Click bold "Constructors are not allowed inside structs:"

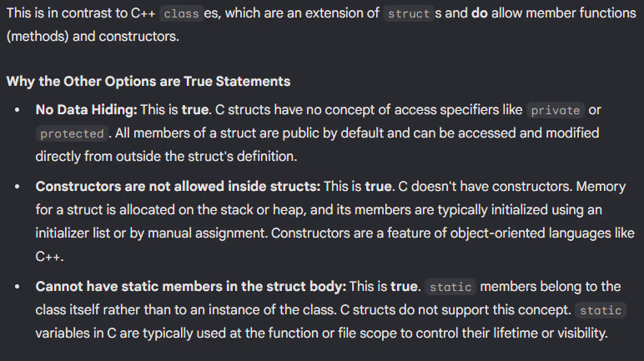tap(178, 187)
